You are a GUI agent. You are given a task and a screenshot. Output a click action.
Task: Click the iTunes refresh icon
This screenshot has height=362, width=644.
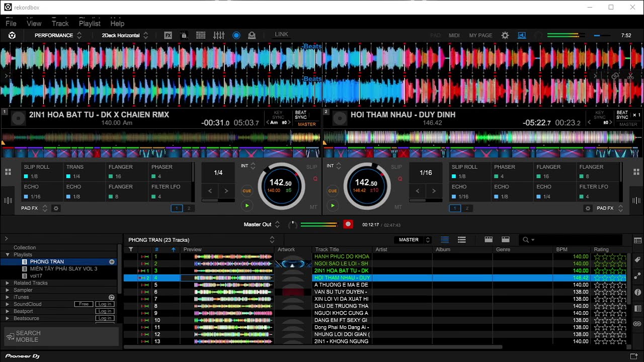click(x=112, y=297)
